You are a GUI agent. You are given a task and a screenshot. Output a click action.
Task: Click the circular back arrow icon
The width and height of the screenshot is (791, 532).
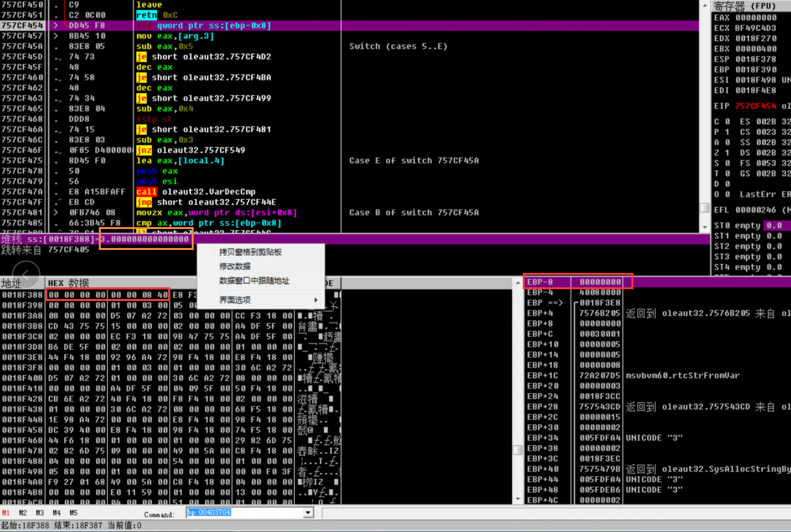click(26, 274)
